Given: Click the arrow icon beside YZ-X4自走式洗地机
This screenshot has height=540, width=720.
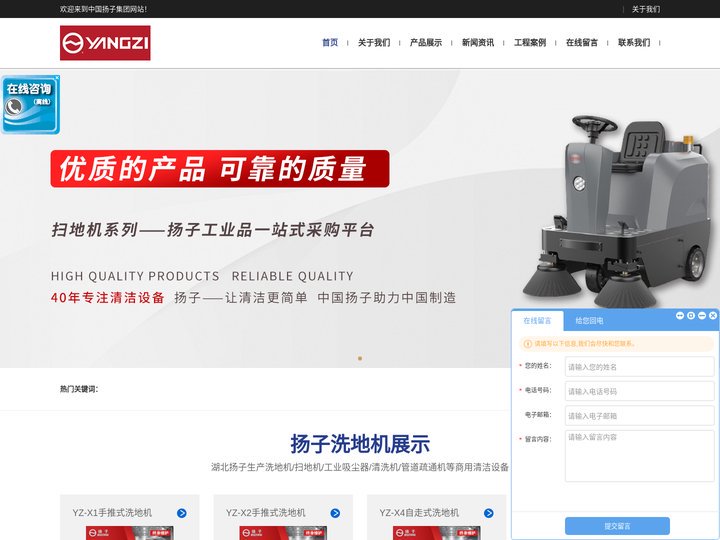Looking at the screenshot, I should (x=489, y=513).
